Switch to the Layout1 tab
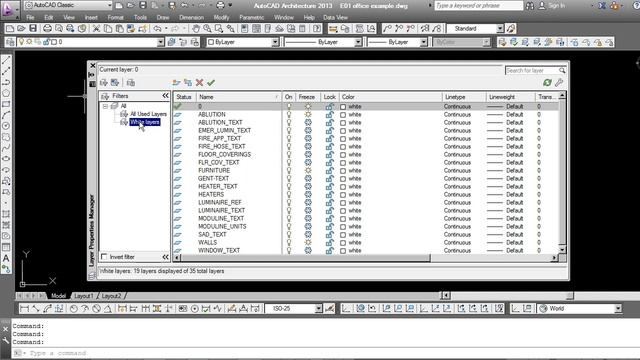Image resolution: width=640 pixels, height=360 pixels. click(x=84, y=296)
